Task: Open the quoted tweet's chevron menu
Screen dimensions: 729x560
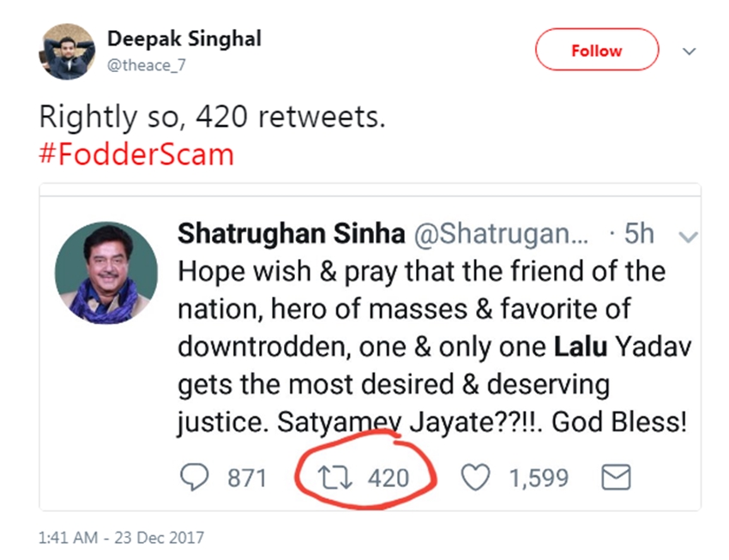Action: 688,235
